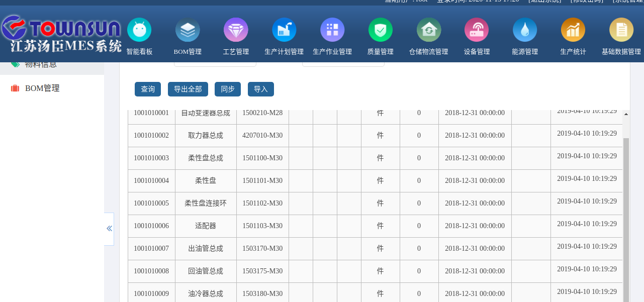
Task: Click the 查询 button
Action: (x=148, y=89)
